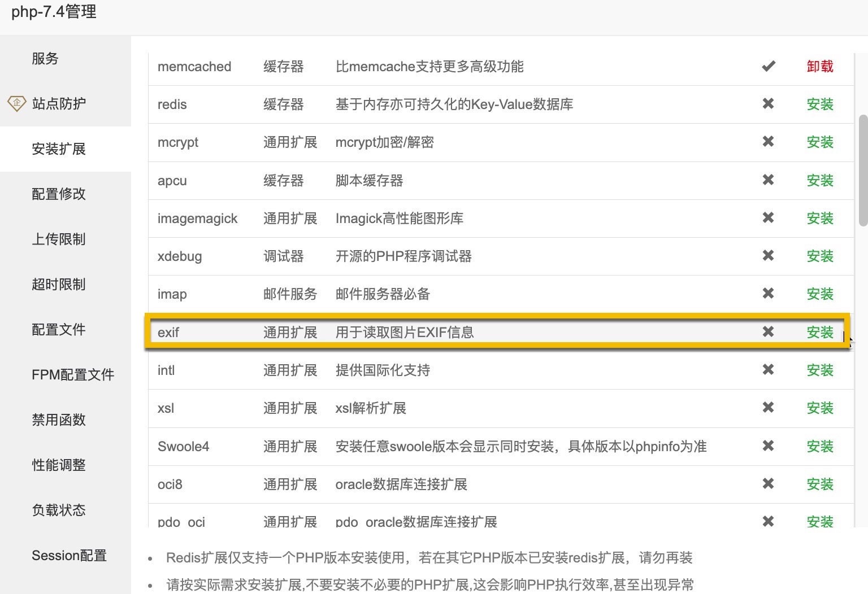Open the 性能调整 sidebar tab
The width and height of the screenshot is (868, 594).
(x=66, y=465)
